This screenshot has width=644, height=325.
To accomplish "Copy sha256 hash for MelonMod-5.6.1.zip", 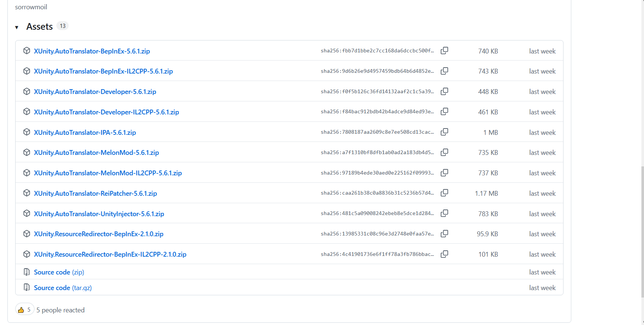I will [444, 152].
